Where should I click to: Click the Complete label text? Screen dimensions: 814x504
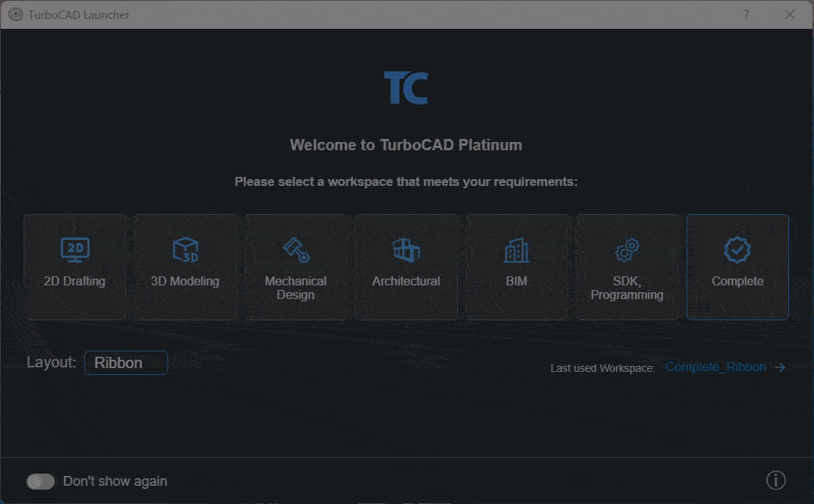coord(737,282)
